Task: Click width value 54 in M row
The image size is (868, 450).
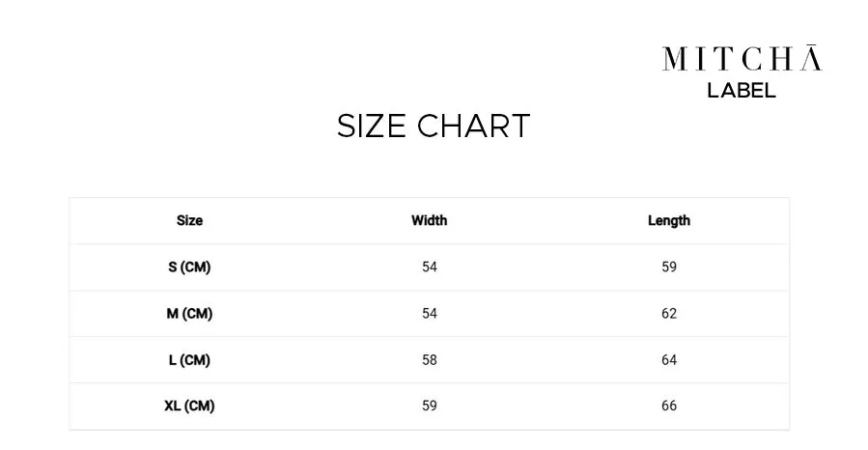Action: coord(430,313)
